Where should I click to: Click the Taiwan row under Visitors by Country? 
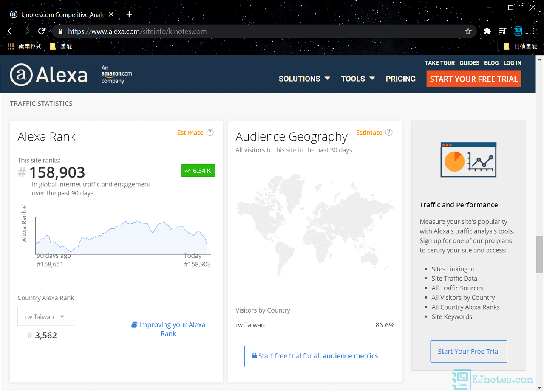(315, 325)
